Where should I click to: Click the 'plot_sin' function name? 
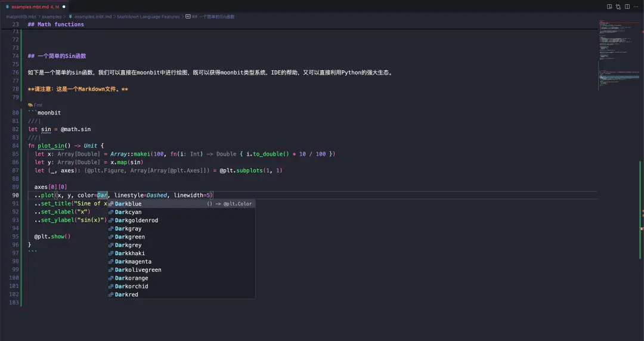click(x=51, y=145)
